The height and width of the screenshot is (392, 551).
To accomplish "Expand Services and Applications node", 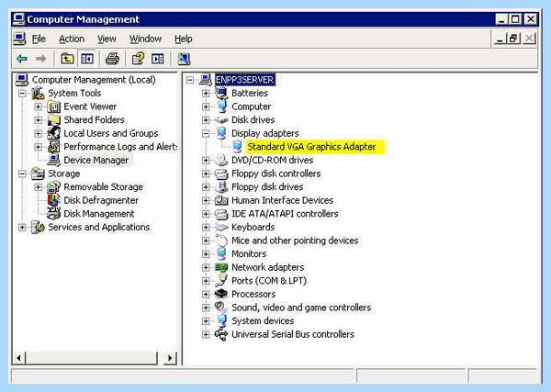I will [x=22, y=228].
